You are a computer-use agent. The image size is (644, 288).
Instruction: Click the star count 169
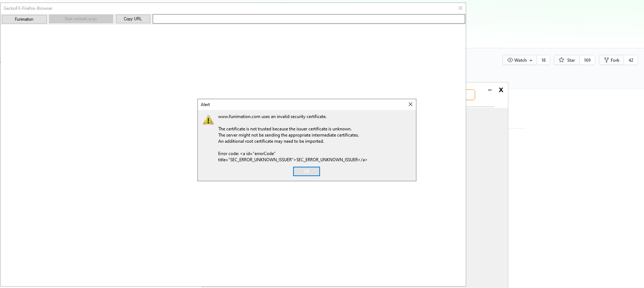(x=587, y=60)
